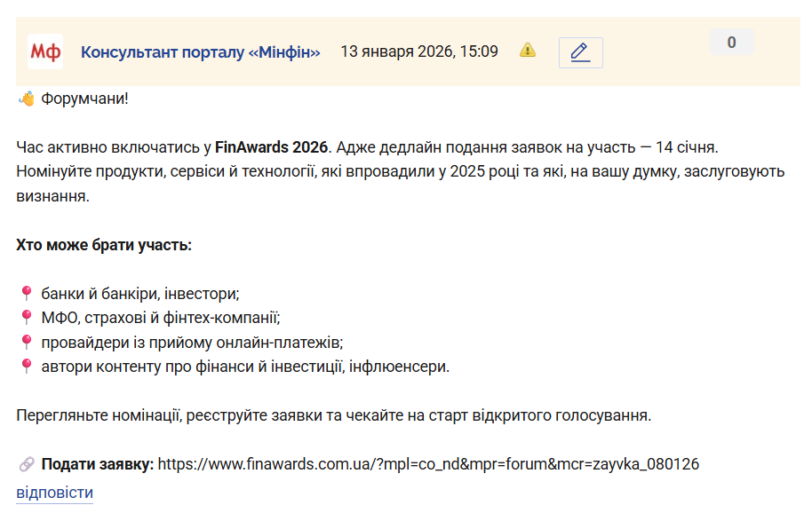Click the post rating counter showing 0
The width and height of the screenshot is (812, 521).
click(x=731, y=42)
